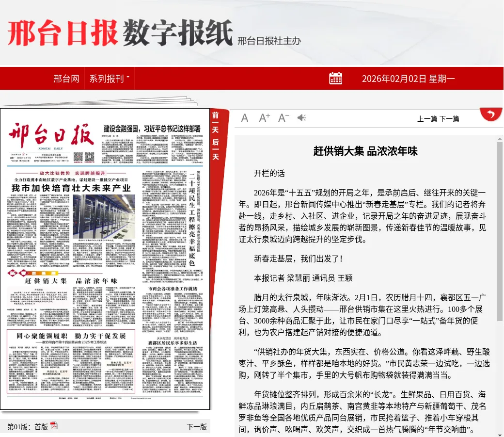Click 邢台日报社主办 text in header
Viewport: 504px width, 437px height.
coord(269,41)
